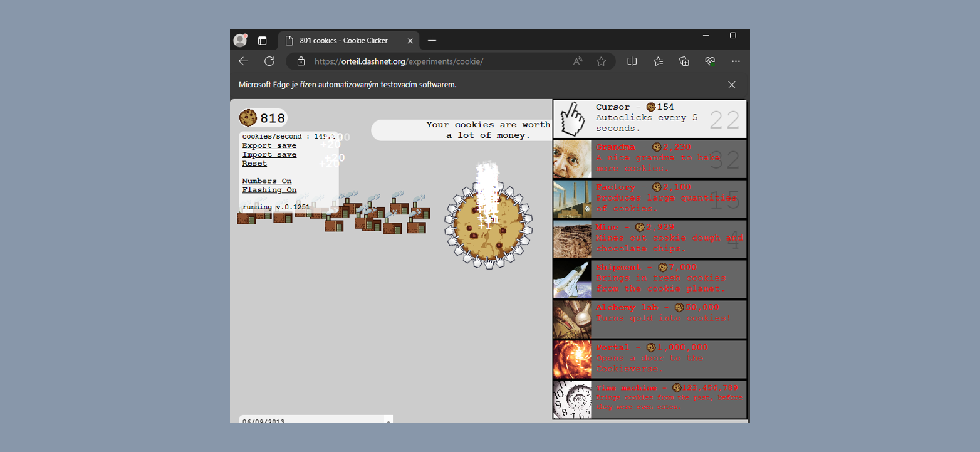Open Edge settings and more menu
Image resolution: width=980 pixels, height=452 pixels.
[736, 61]
